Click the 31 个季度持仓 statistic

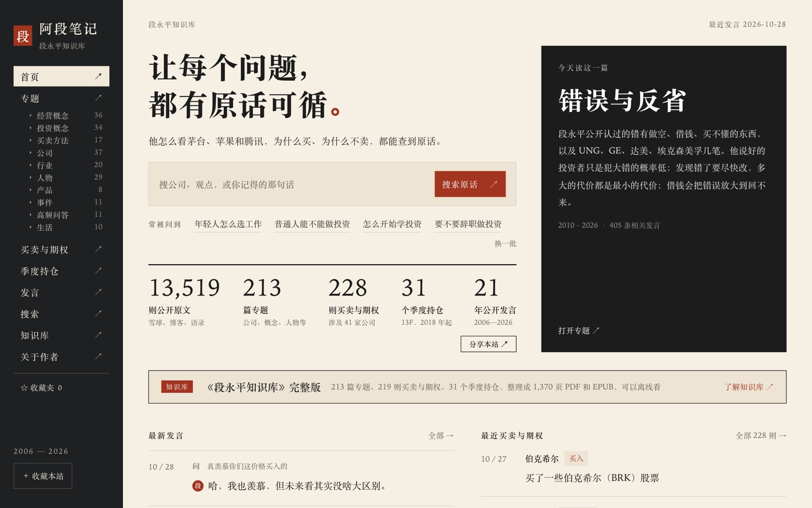tap(426, 301)
